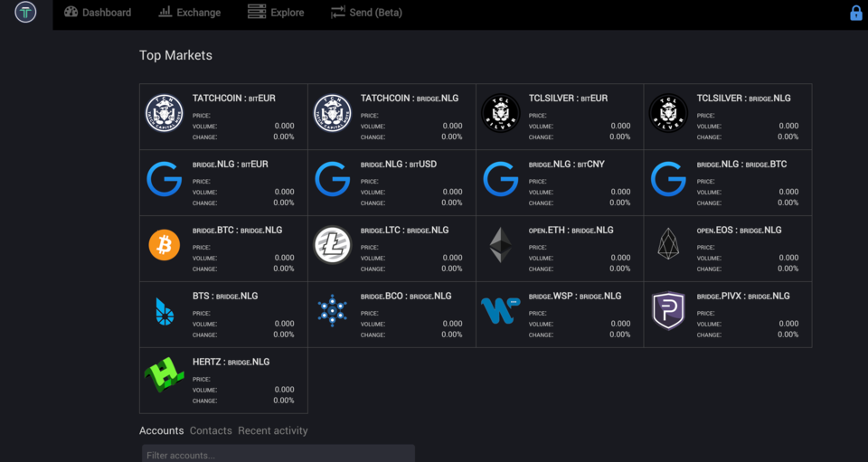The width and height of the screenshot is (868, 462).
Task: Open the TCLSILVER : bridge.NLG market title
Action: pos(743,98)
